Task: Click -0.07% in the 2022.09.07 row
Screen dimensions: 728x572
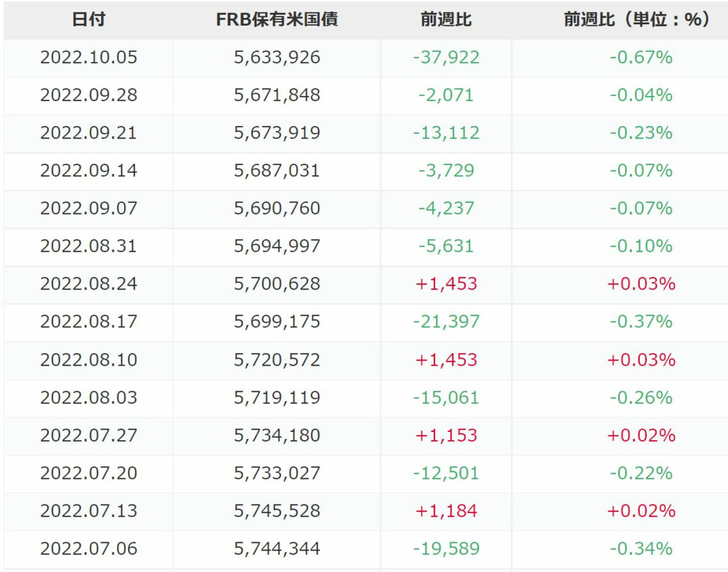Action: click(x=641, y=208)
